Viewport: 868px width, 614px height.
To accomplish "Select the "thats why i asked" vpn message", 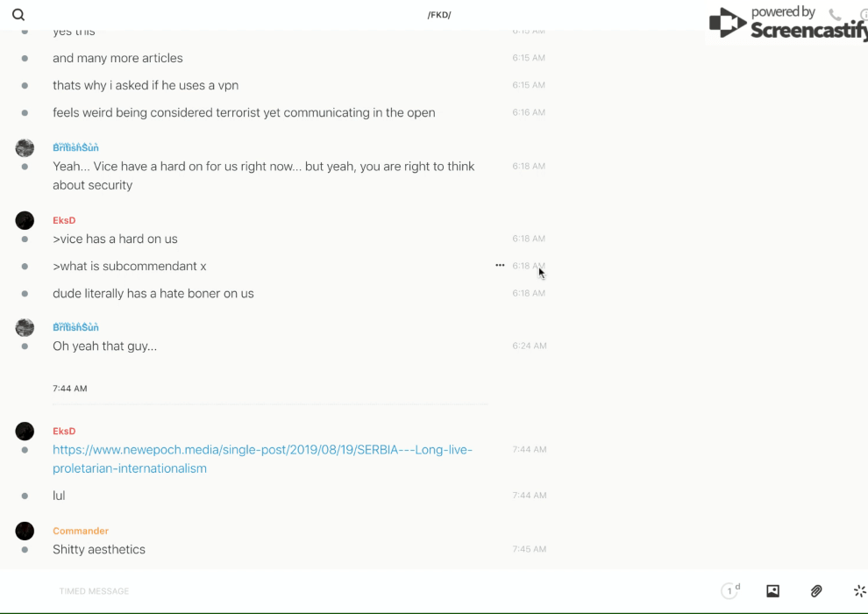I will pyautogui.click(x=146, y=85).
